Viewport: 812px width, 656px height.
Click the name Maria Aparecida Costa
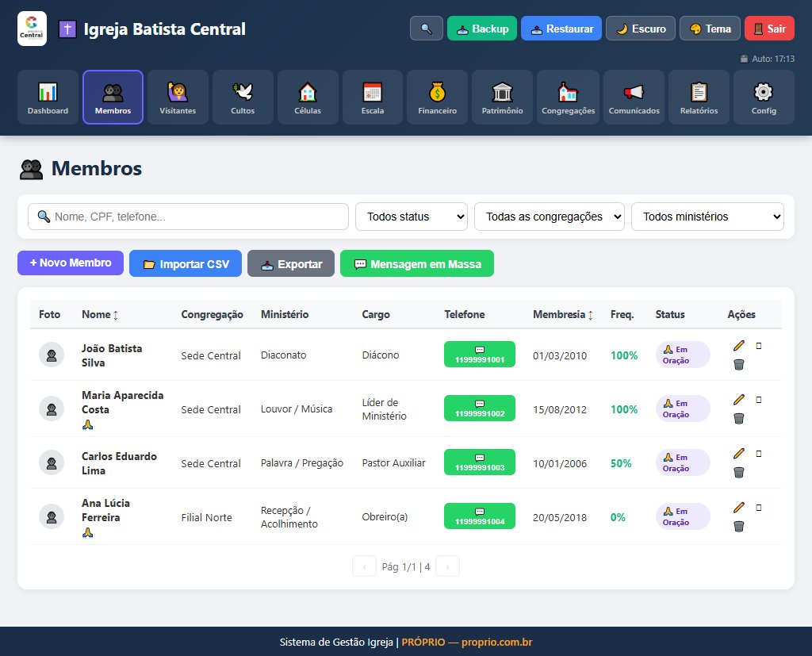pos(122,402)
